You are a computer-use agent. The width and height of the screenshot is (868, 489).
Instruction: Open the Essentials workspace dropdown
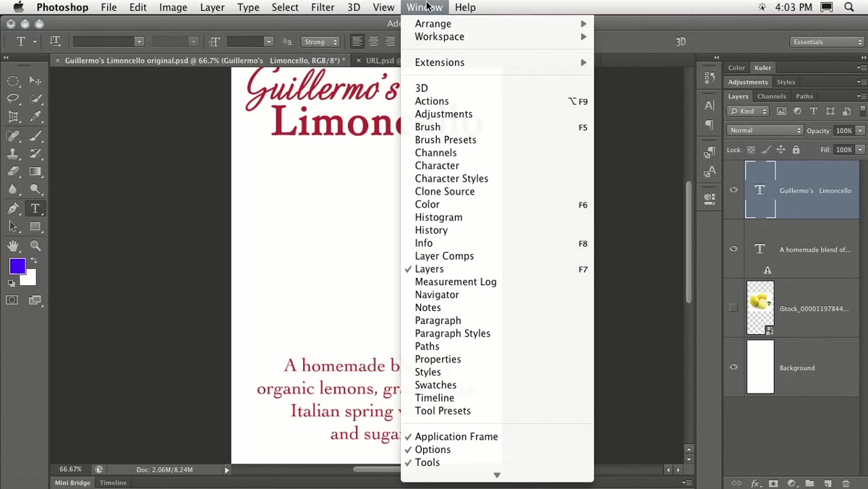click(x=827, y=42)
